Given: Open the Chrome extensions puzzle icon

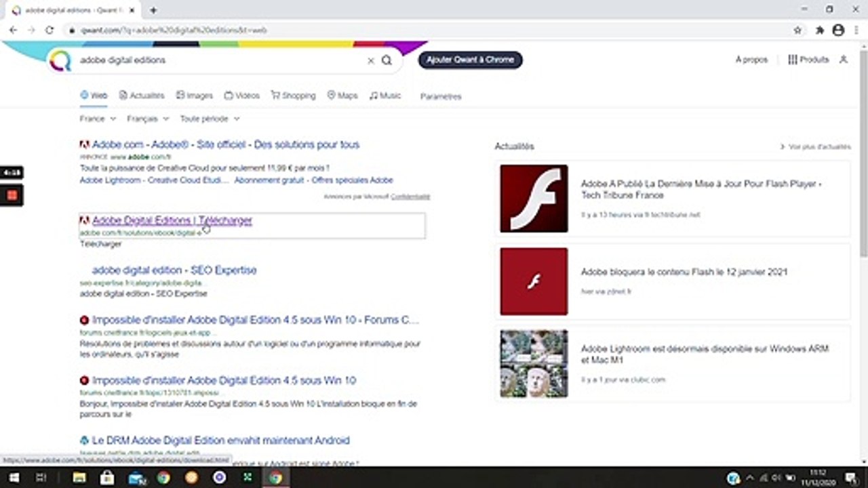Looking at the screenshot, I should tap(820, 30).
